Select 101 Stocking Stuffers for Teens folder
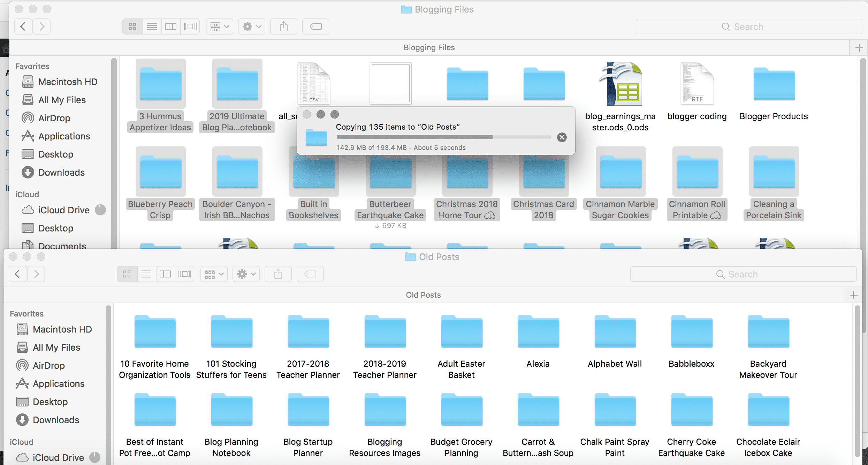Image resolution: width=868 pixels, height=465 pixels. pyautogui.click(x=231, y=347)
